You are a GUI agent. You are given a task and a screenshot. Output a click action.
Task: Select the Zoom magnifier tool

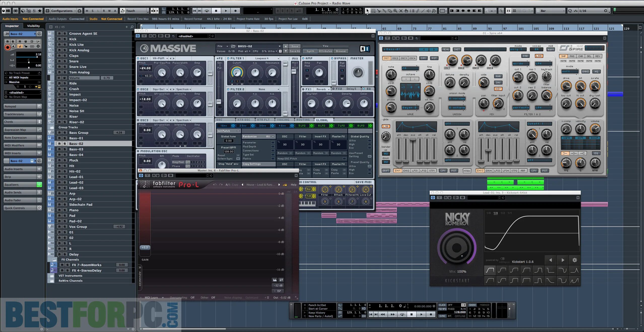[x=395, y=11]
